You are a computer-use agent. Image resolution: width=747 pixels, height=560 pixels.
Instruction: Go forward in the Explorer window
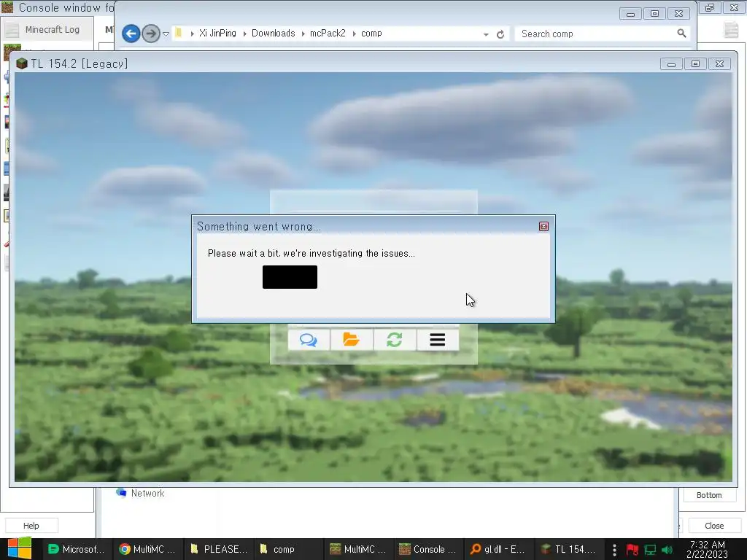(151, 34)
